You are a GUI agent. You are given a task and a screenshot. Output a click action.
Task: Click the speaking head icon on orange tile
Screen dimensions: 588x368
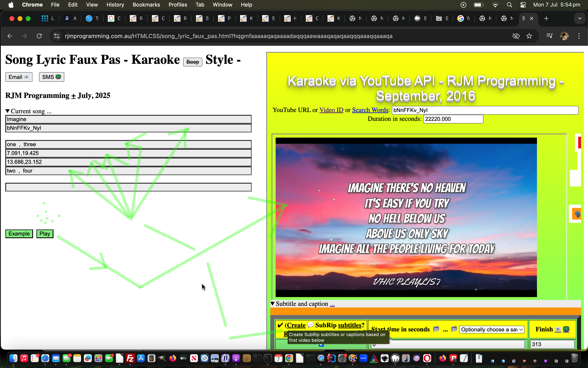tap(577, 214)
